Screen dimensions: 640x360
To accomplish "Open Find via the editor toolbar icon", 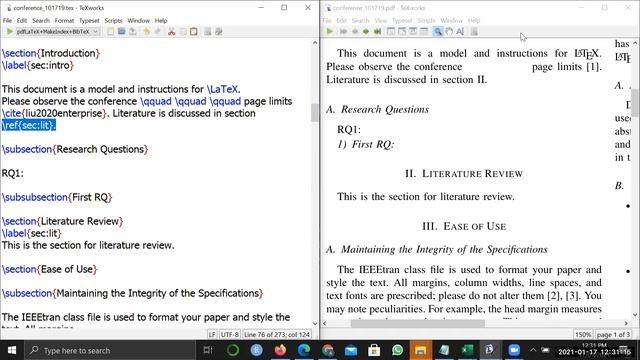I will coord(208,31).
